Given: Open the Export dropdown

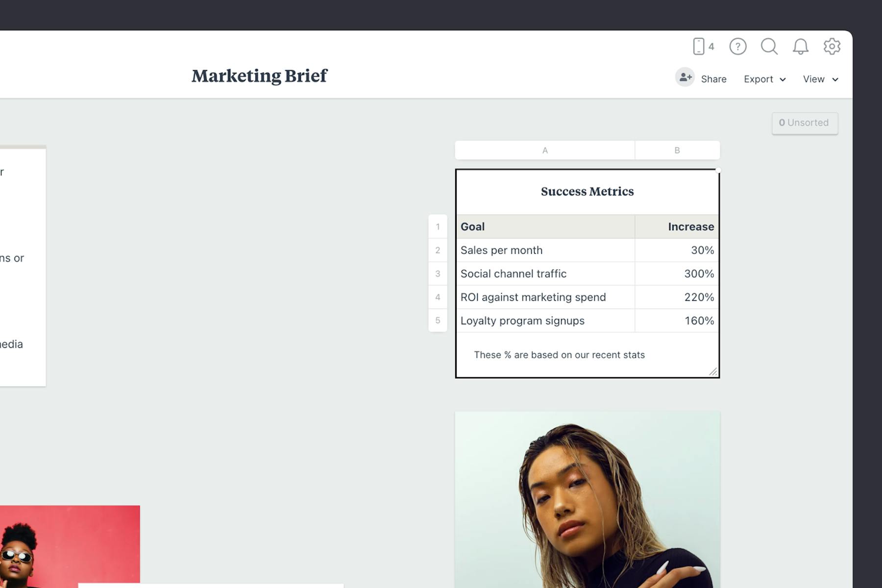Looking at the screenshot, I should pyautogui.click(x=759, y=79).
